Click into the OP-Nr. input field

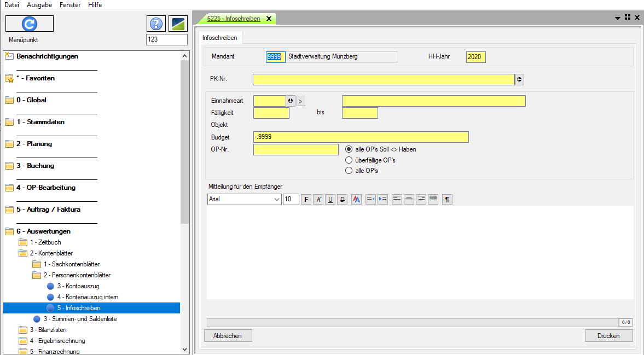pyautogui.click(x=296, y=150)
